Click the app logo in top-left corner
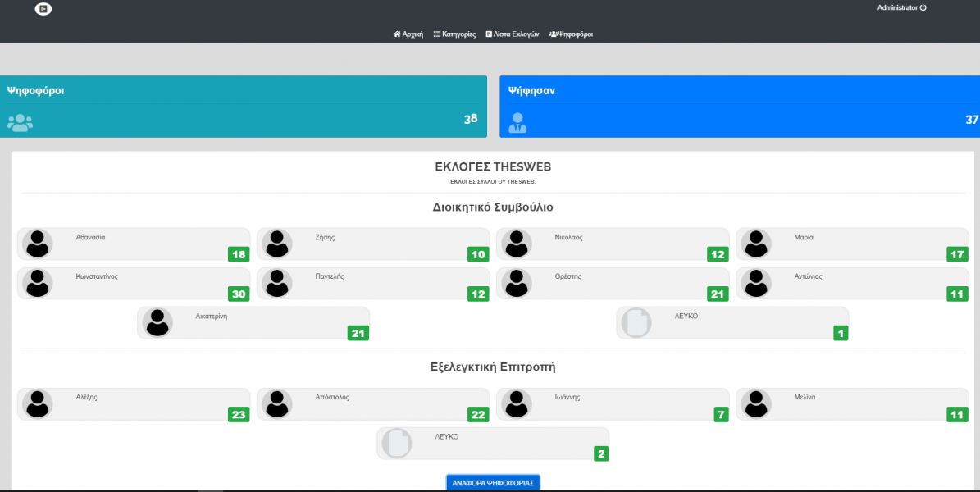 (x=43, y=9)
